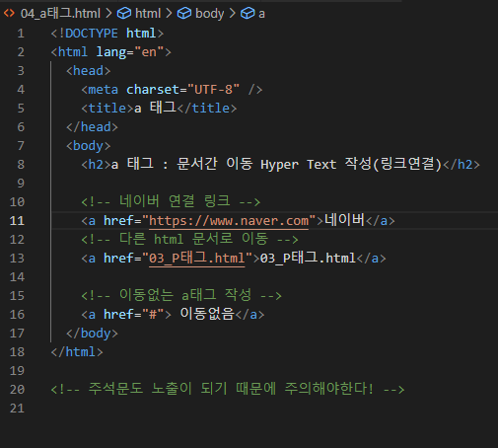Click the closing h2 tag on line 8

tap(462, 164)
